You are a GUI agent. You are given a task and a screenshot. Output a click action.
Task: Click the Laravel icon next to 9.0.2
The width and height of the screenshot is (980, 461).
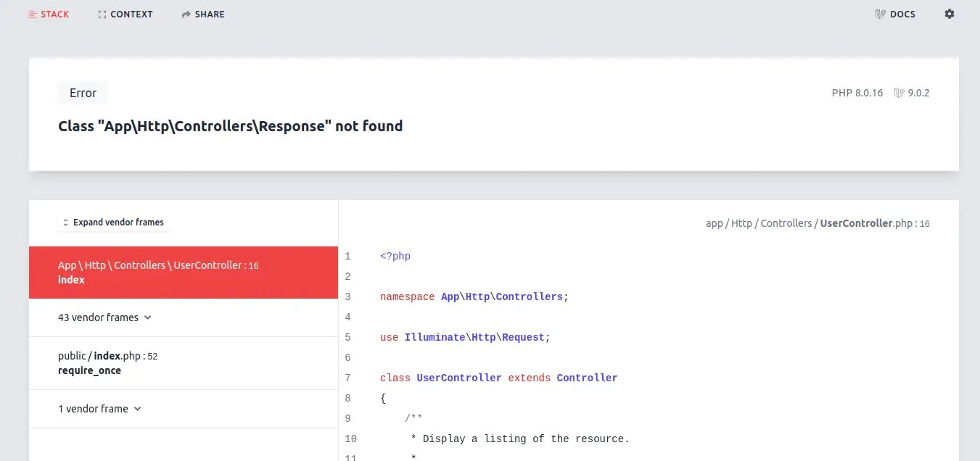tap(899, 93)
